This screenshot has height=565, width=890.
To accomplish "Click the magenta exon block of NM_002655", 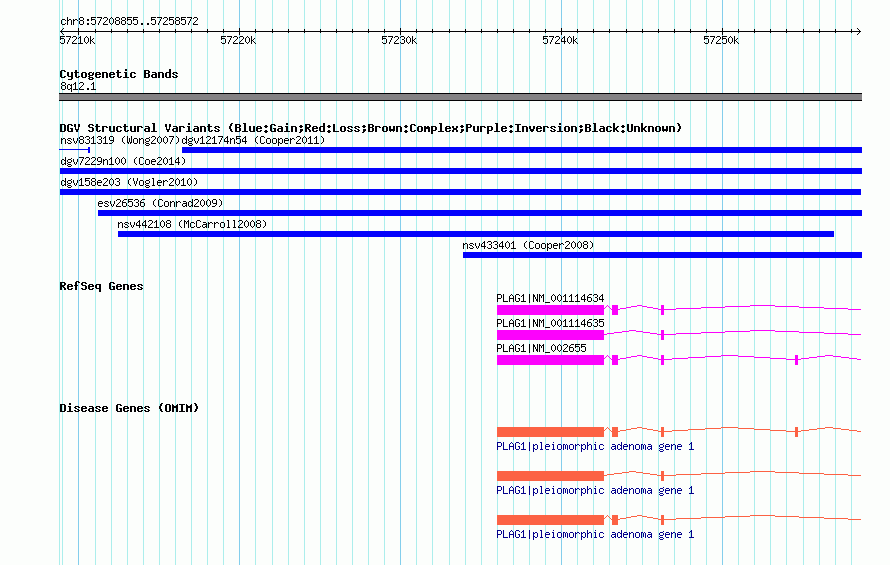I will click(x=550, y=360).
